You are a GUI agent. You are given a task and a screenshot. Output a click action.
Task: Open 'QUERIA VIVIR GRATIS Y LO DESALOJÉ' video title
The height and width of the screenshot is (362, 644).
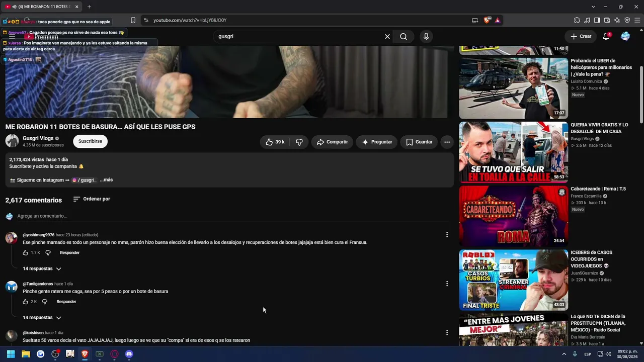click(x=599, y=128)
